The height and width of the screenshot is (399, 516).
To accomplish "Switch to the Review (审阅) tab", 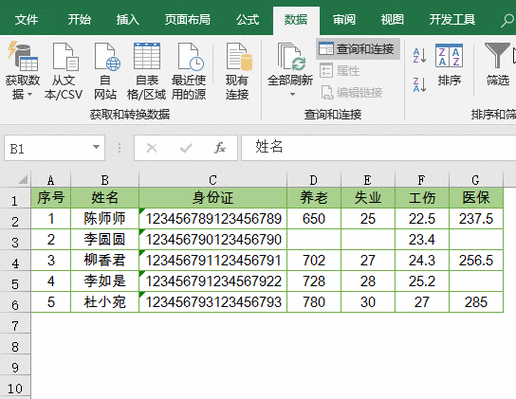I will 344,20.
